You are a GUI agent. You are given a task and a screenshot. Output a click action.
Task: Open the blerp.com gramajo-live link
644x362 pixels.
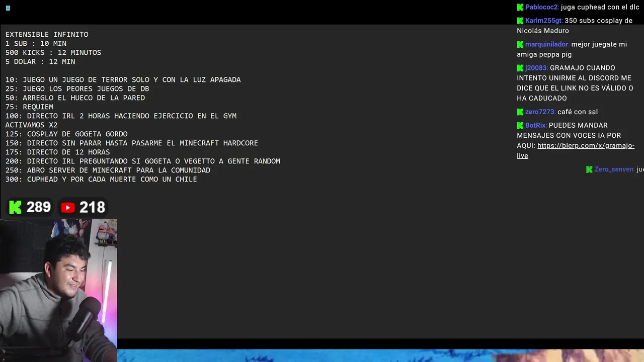(576, 150)
